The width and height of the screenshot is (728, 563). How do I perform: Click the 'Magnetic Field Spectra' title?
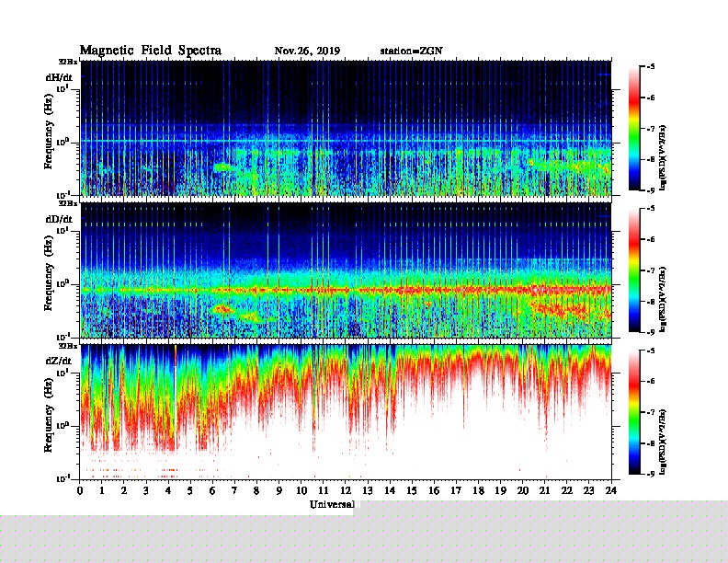(x=151, y=51)
